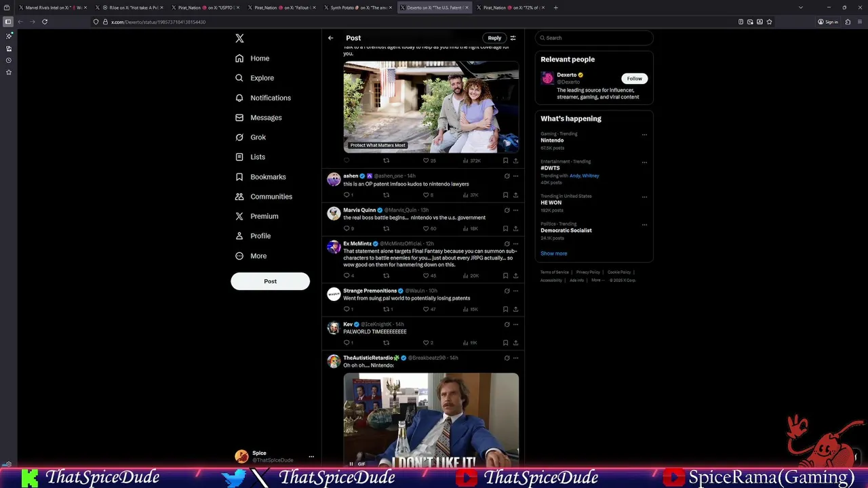Open Ex McMintz's profile avatar
This screenshot has width=868, height=488.
(334, 247)
